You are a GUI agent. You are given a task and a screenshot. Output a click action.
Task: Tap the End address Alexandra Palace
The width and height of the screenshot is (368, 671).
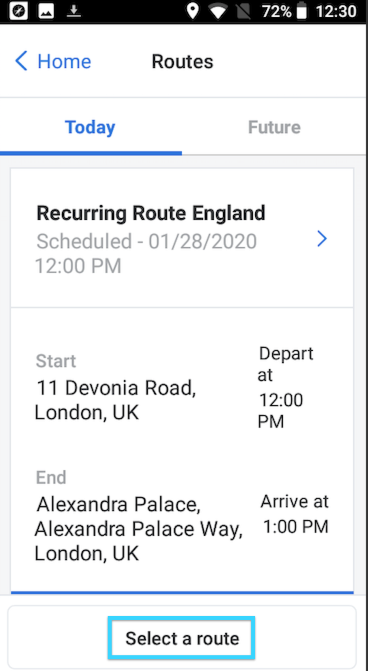click(x=138, y=529)
